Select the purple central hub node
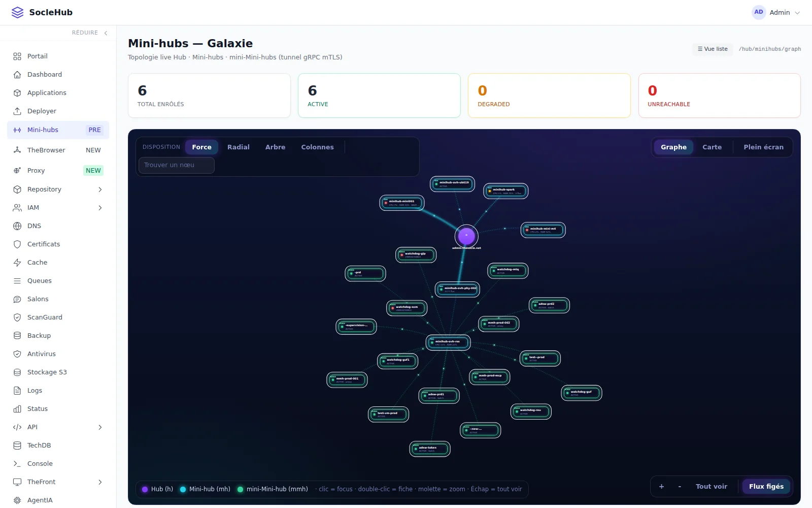This screenshot has height=508, width=812. [466, 236]
